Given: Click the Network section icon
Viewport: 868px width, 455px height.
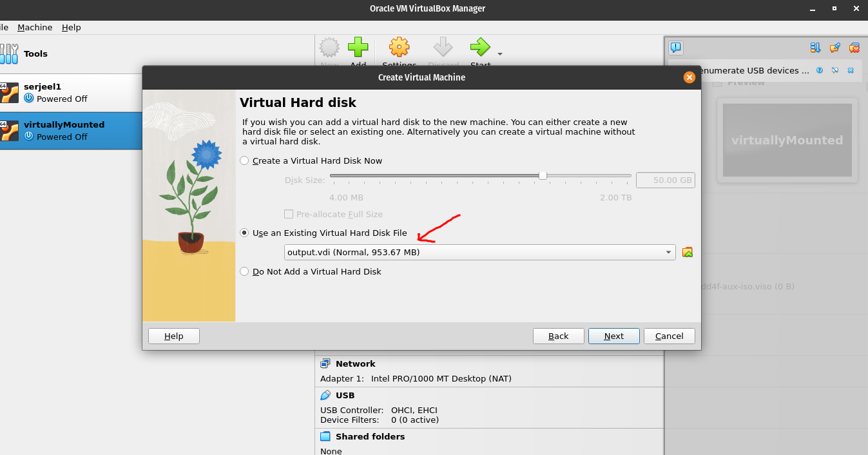Looking at the screenshot, I should click(x=325, y=363).
